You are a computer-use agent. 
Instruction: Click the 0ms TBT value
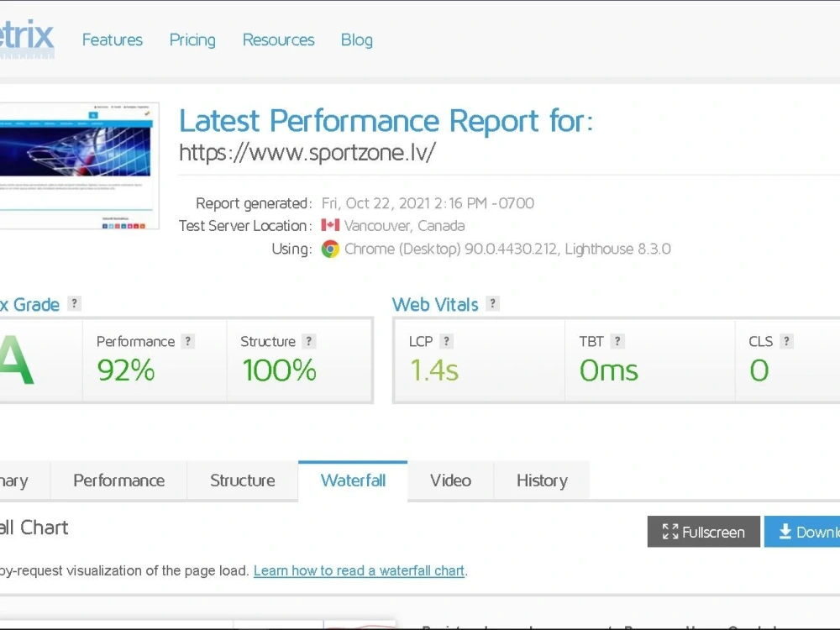pos(608,370)
